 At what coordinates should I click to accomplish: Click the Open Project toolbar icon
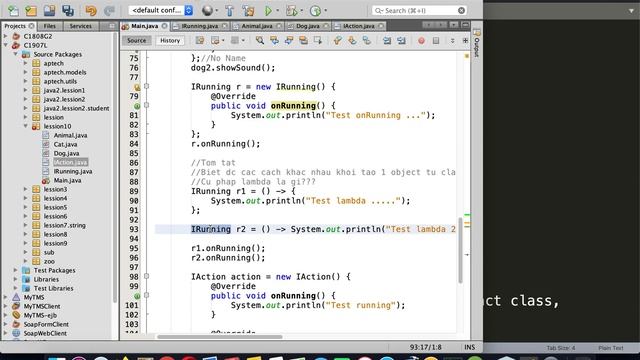coord(49,11)
